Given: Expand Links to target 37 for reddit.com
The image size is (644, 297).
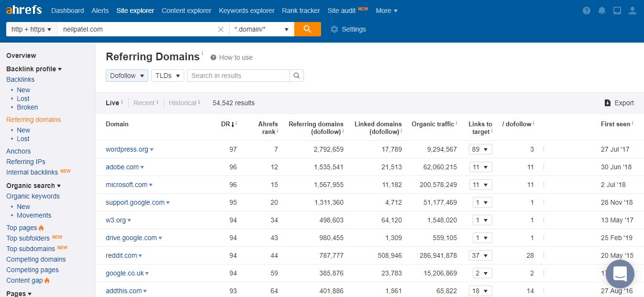Looking at the screenshot, I should pos(480,255).
